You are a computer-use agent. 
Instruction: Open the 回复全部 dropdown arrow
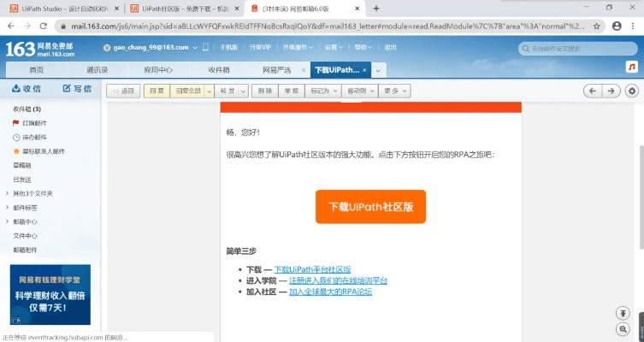click(x=209, y=91)
